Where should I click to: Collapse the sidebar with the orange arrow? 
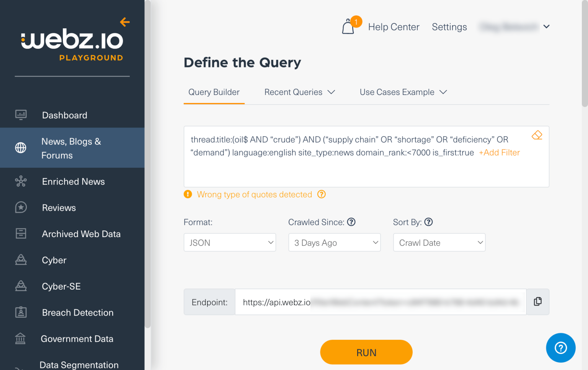click(125, 22)
